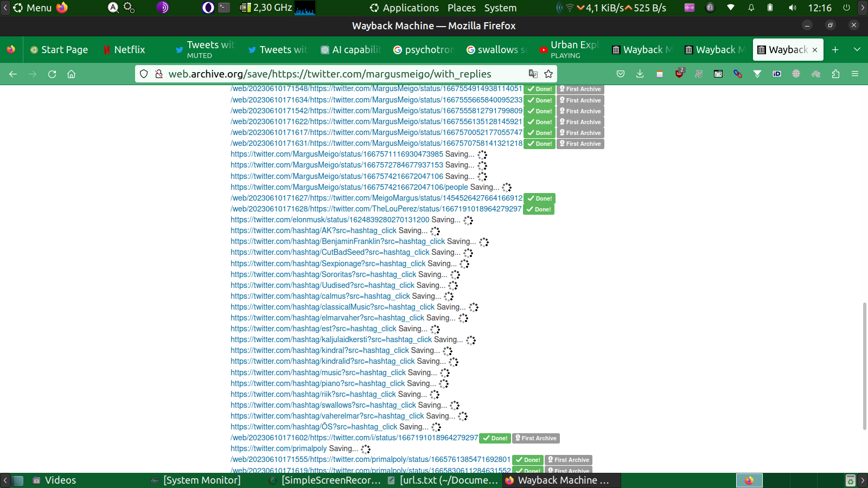868x488 pixels.
Task: View the connection lock info
Action: pyautogui.click(x=159, y=74)
